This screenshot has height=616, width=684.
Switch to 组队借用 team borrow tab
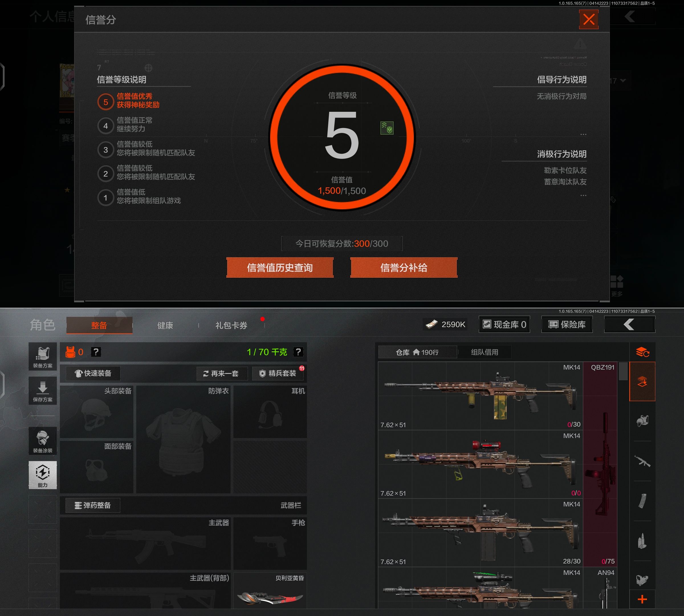pos(484,352)
